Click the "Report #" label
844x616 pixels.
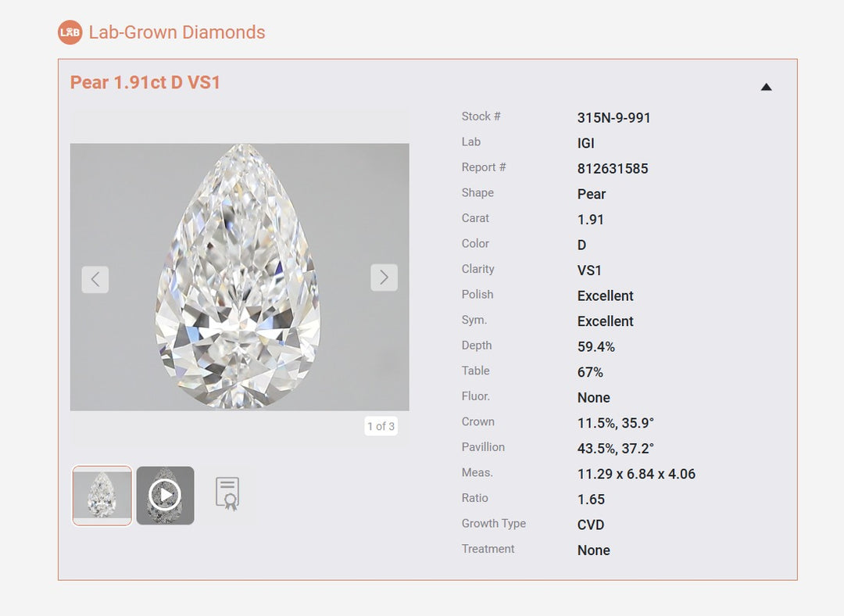(x=484, y=167)
